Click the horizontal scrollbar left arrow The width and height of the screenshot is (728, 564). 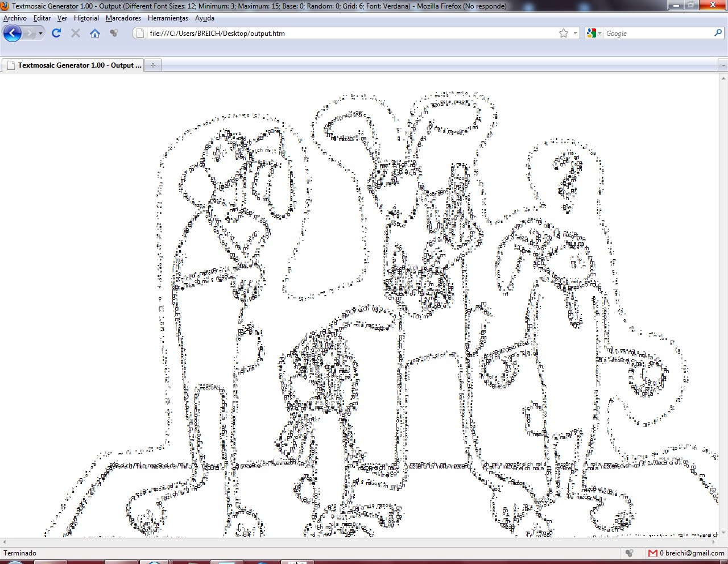click(5, 542)
